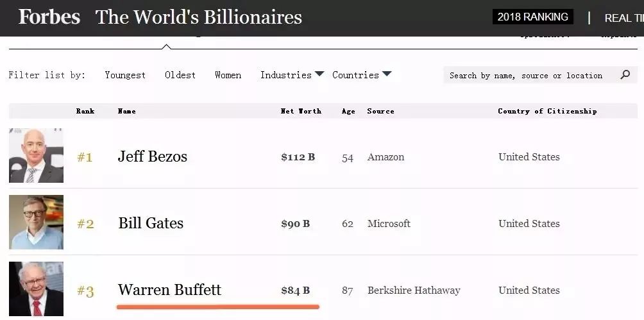Viewport: 644px width, 320px height.
Task: Filter list by Women
Action: click(x=228, y=75)
